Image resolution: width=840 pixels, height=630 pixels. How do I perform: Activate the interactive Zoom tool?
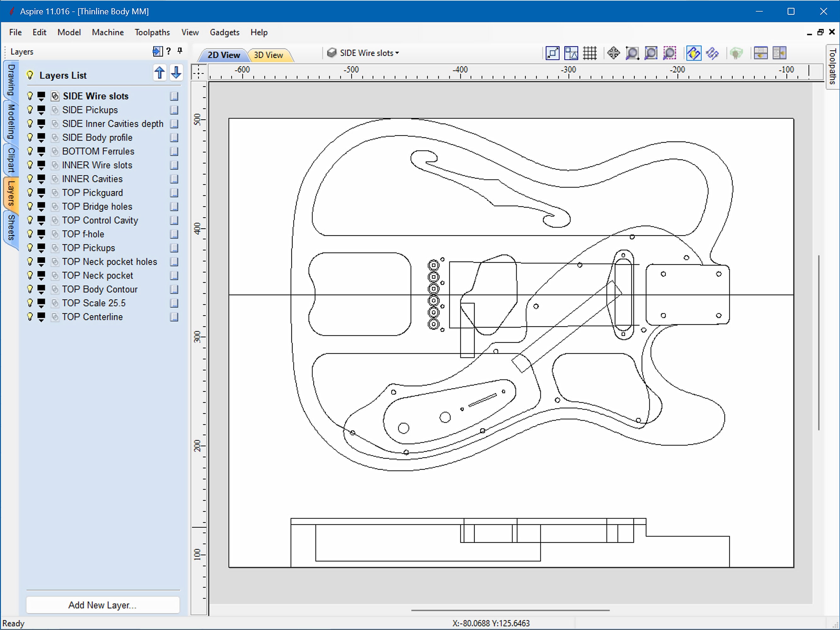pyautogui.click(x=632, y=53)
